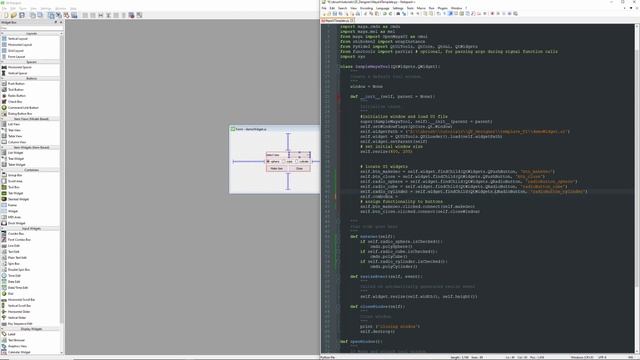Viewport: 640px width, 360px height.
Task: Select the sphere radio button in the form
Action: click(x=273, y=162)
